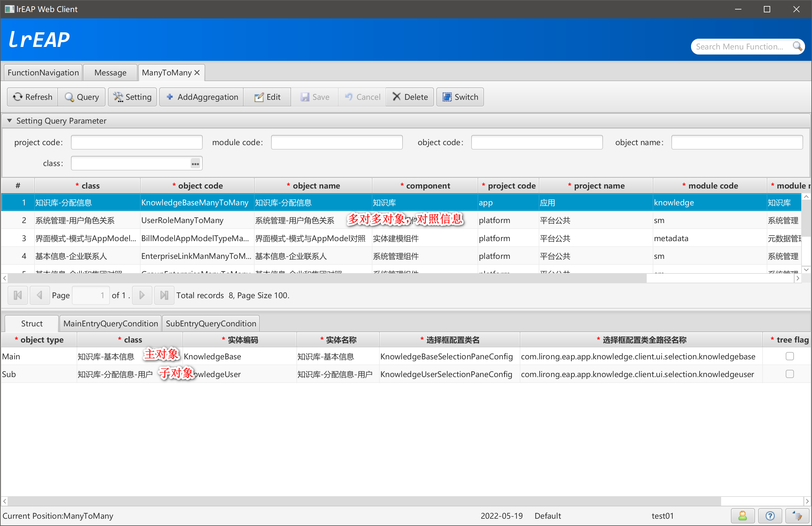
Task: Toggle tree flag checkbox for Sub row
Action: click(790, 374)
